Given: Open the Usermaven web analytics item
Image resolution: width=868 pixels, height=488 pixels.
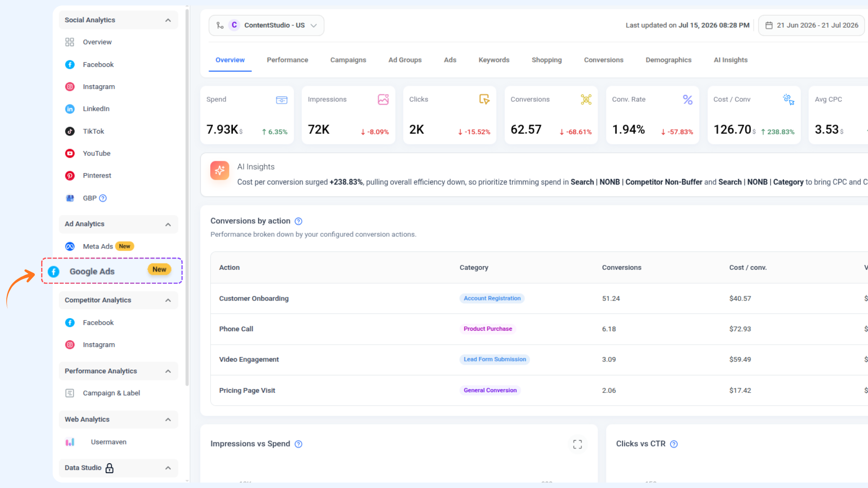Looking at the screenshot, I should tap(108, 442).
